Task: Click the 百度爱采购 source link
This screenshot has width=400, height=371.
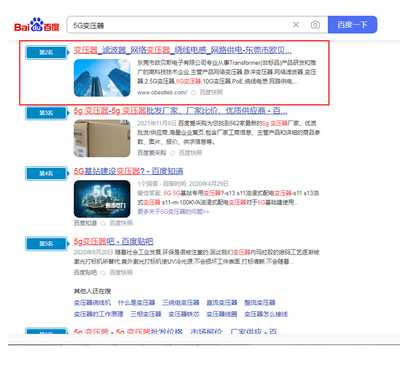Action: pyautogui.click(x=152, y=153)
